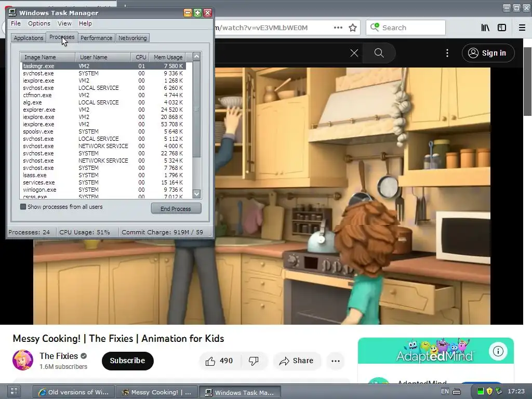Click The Fixies channel avatar
532x399 pixels.
(23, 360)
